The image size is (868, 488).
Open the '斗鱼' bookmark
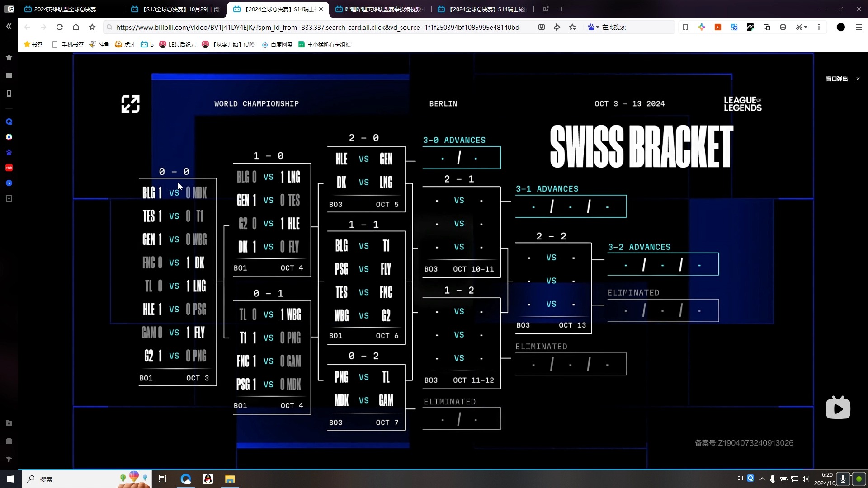click(99, 44)
